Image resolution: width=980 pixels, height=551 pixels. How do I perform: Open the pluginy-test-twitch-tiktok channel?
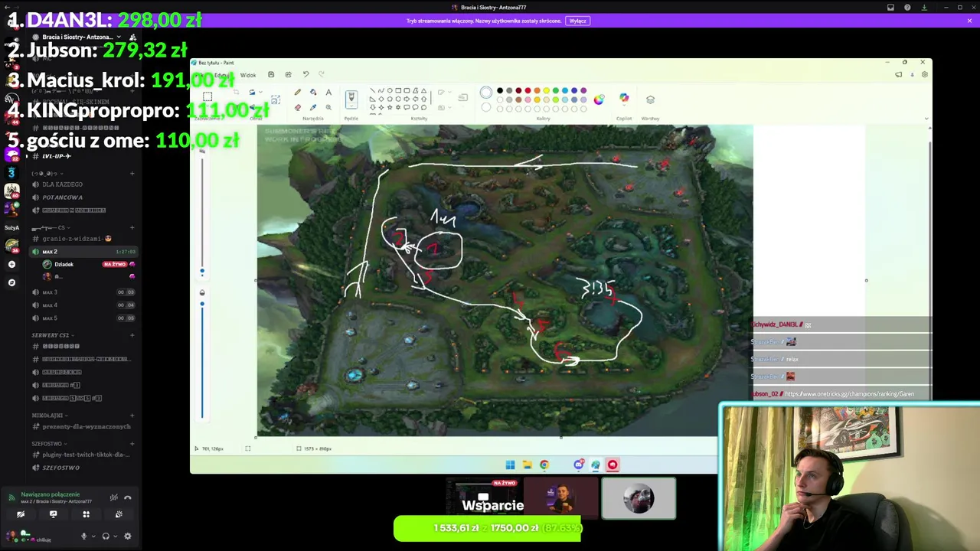click(x=84, y=455)
